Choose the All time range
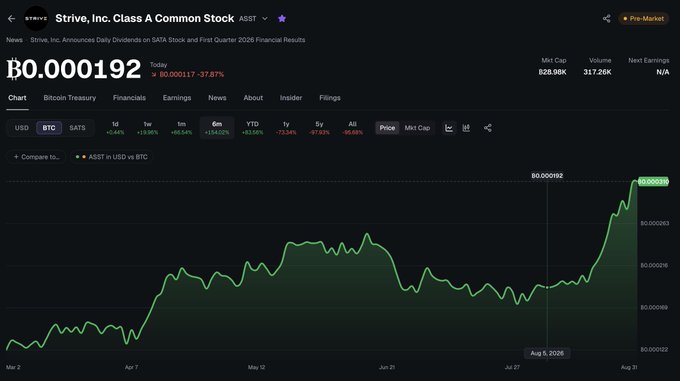Viewport: 680px width, 381px height. pos(352,128)
